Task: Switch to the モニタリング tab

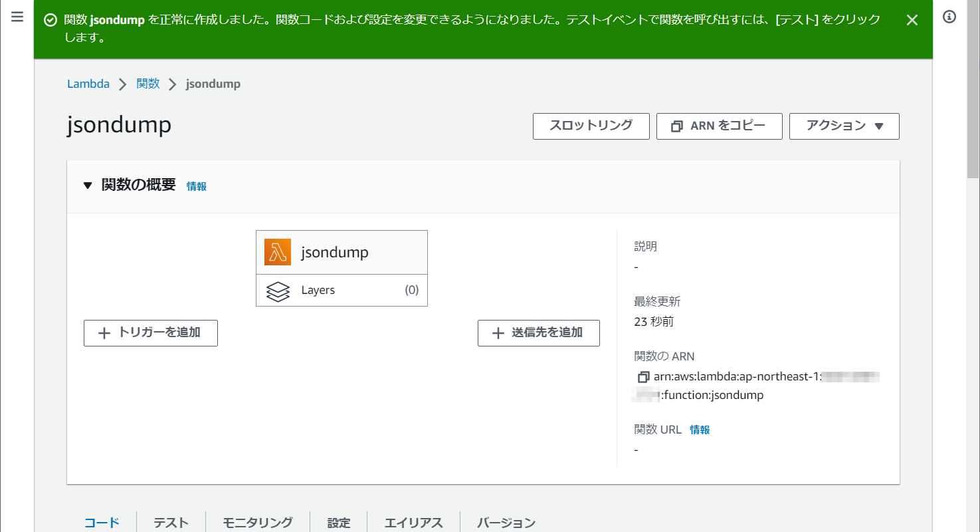Action: click(257, 523)
